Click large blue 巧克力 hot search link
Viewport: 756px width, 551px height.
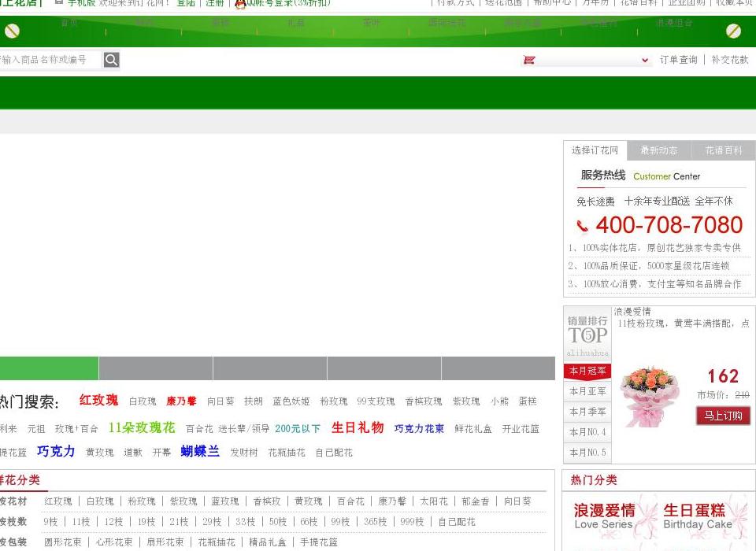coord(56,451)
